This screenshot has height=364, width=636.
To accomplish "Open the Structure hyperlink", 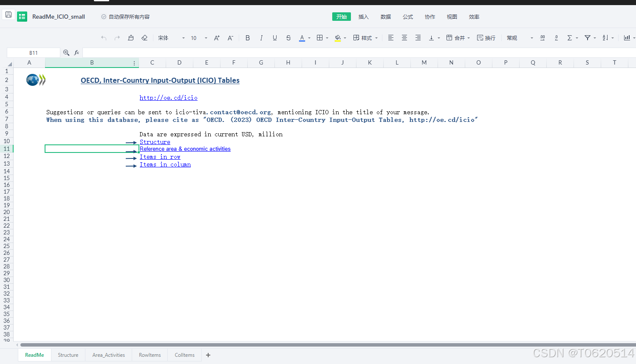I will (155, 142).
